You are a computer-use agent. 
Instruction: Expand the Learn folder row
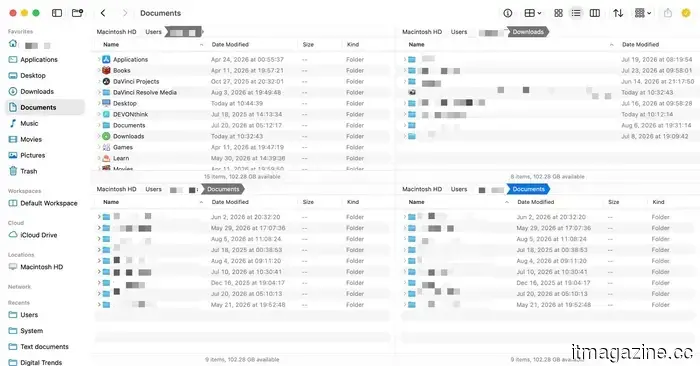(x=99, y=158)
